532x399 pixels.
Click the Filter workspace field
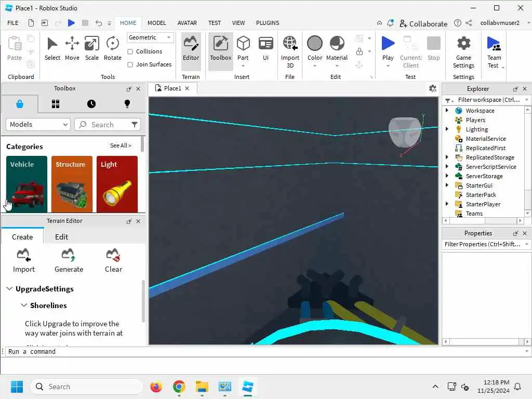click(x=488, y=100)
